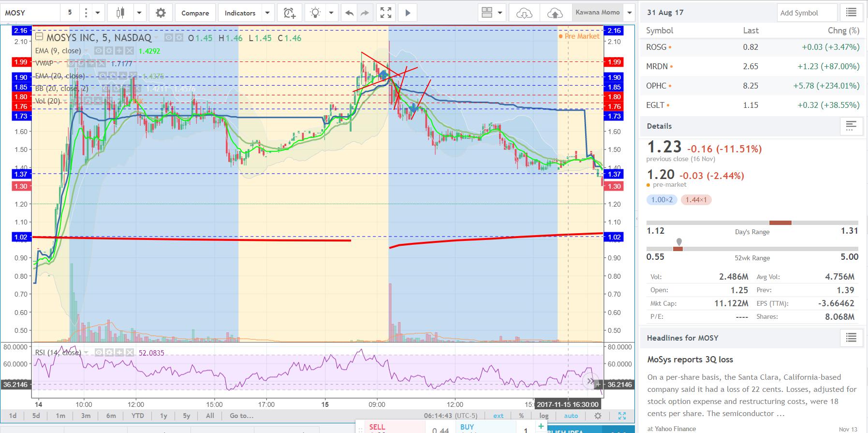
Task: Enter fullscreen mode from top toolbar
Action: pos(386,13)
